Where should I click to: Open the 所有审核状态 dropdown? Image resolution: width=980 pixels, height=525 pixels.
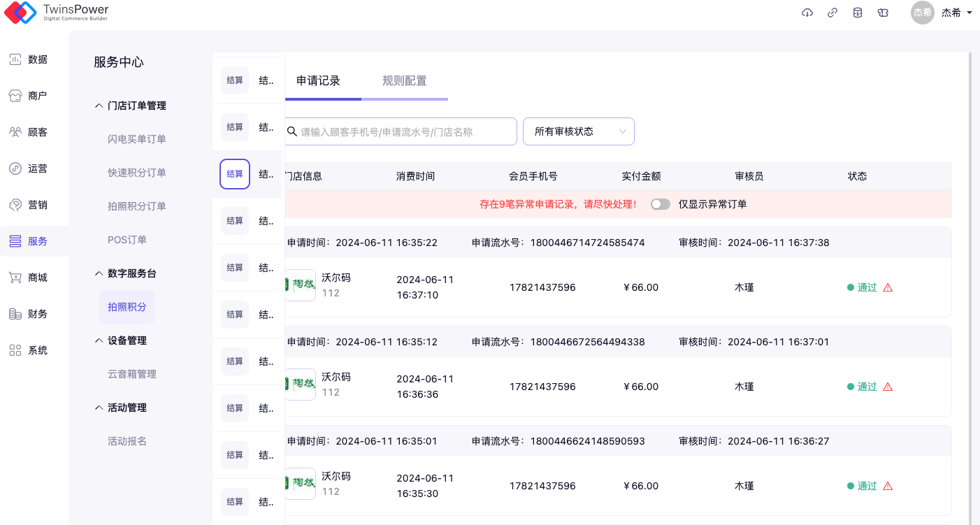pos(578,131)
